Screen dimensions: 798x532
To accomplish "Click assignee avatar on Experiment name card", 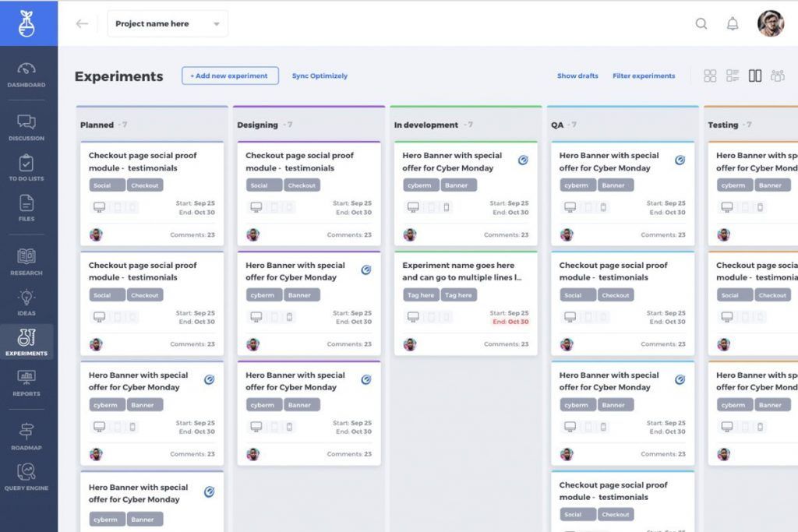I will (x=410, y=344).
